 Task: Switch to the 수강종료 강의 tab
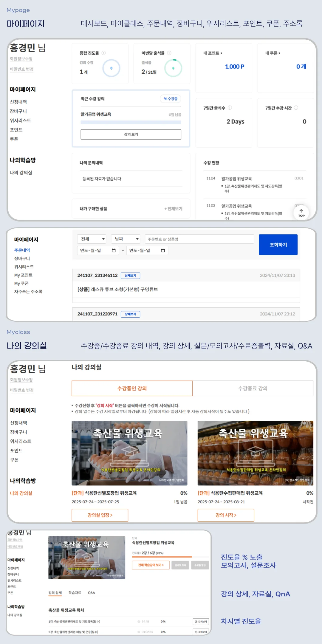coord(253,388)
